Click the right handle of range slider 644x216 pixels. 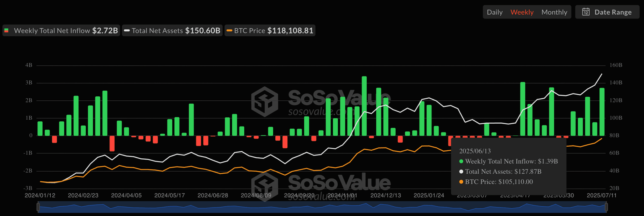click(x=606, y=207)
